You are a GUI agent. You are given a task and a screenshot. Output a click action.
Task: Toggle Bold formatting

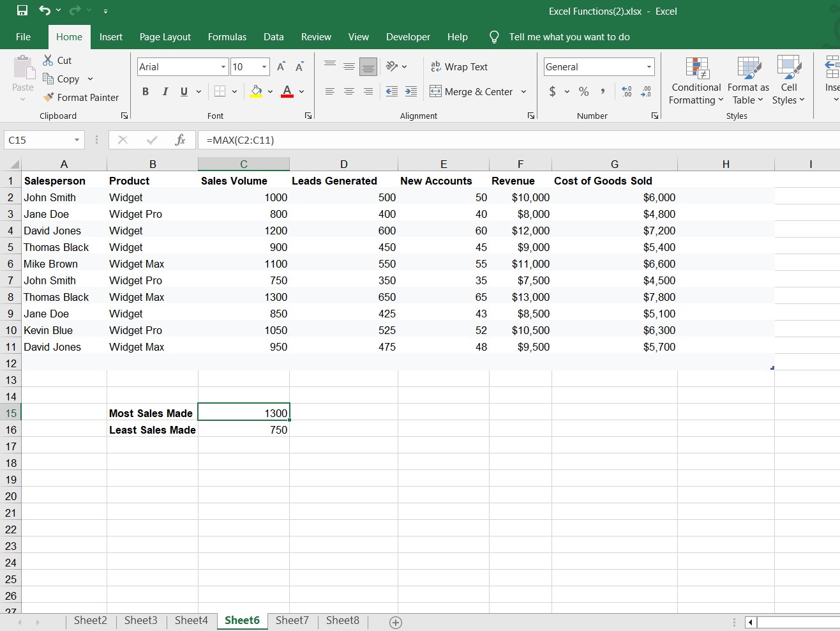(146, 91)
